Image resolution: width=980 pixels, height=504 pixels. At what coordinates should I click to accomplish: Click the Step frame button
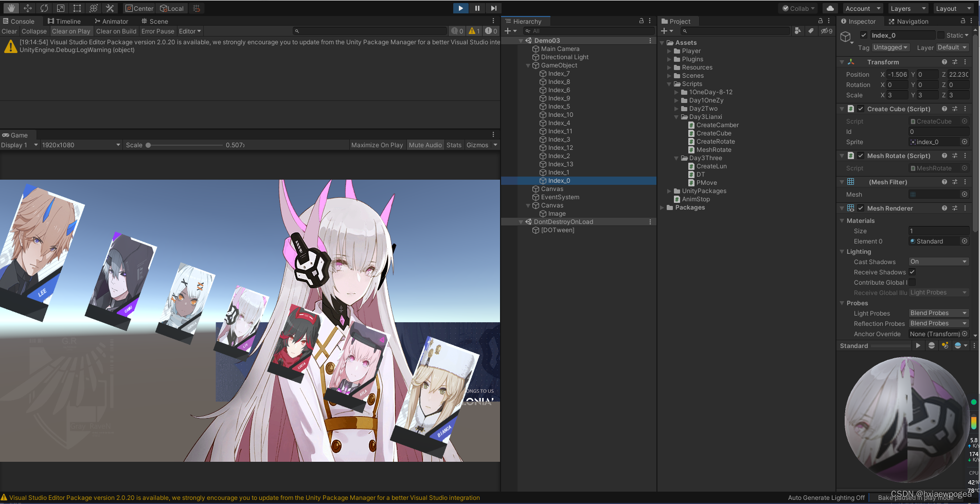493,8
